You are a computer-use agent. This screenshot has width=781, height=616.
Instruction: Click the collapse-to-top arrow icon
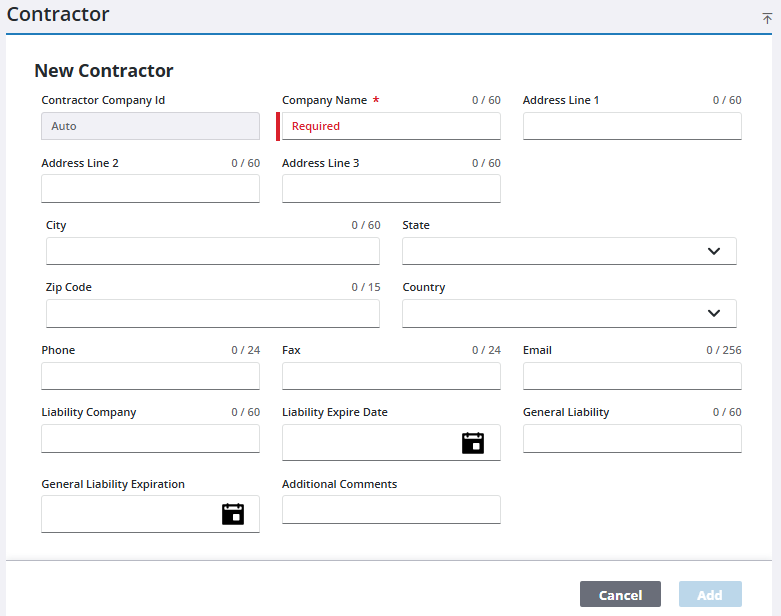[x=767, y=18]
